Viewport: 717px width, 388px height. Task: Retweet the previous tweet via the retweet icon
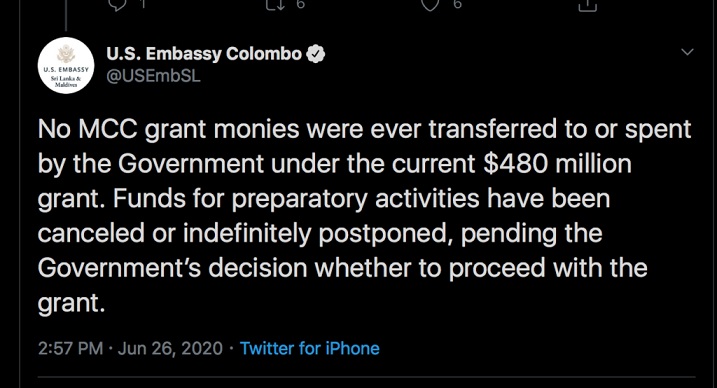[x=275, y=5]
